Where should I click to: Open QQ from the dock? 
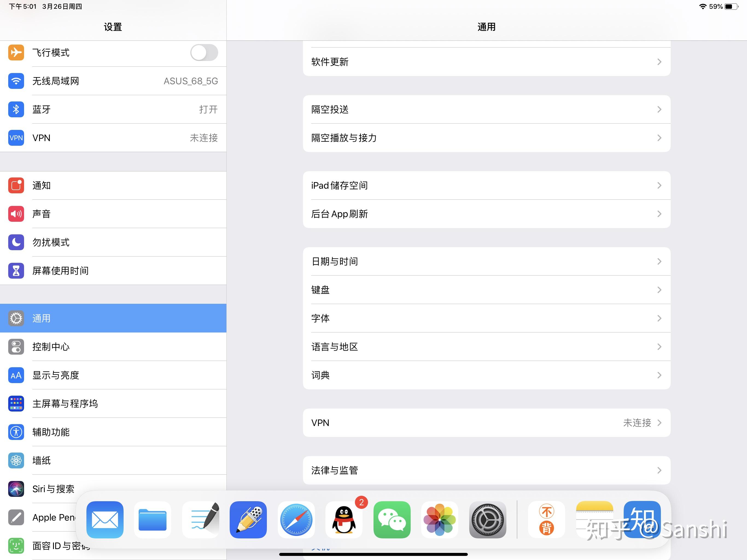coord(344,520)
